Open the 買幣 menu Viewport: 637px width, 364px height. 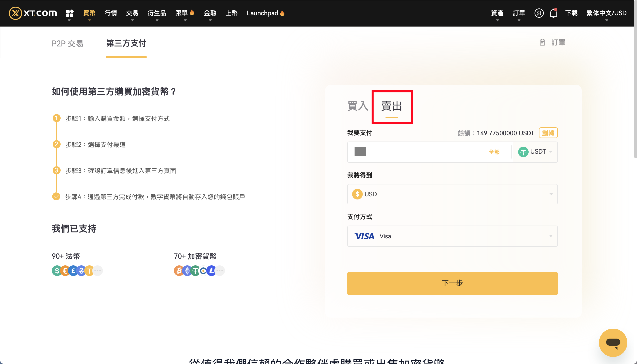point(89,13)
